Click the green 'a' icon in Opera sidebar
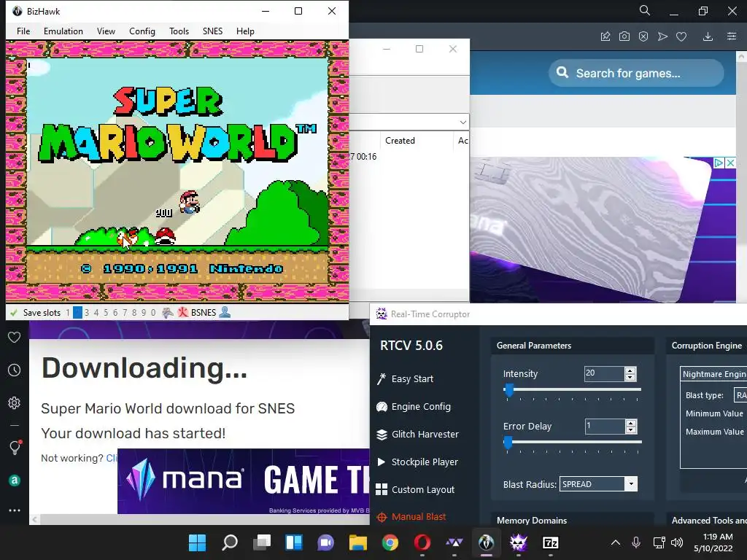The width and height of the screenshot is (747, 560). pos(15,481)
